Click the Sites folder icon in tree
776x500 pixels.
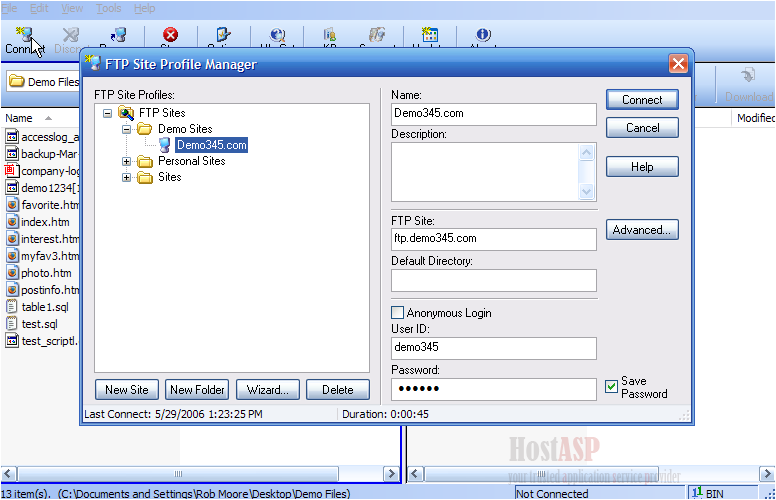145,177
